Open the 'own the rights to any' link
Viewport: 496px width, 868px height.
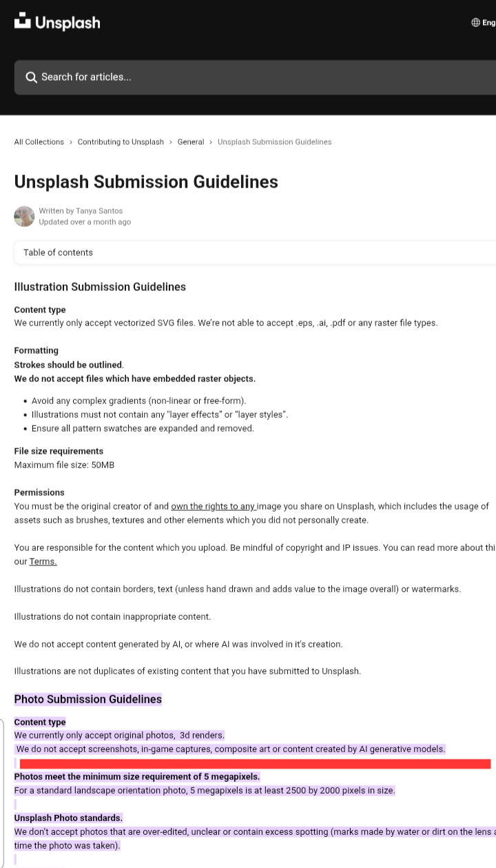213,506
